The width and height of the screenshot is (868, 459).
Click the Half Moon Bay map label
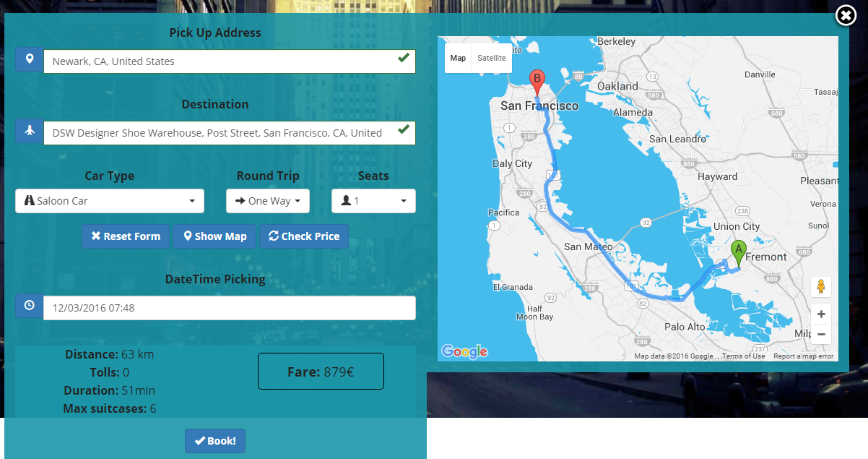click(535, 312)
